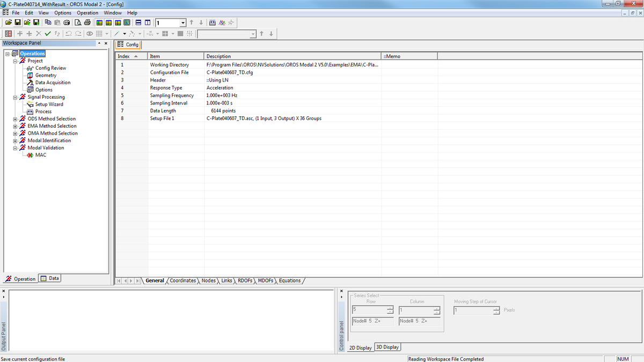Switch to the 3D Display tab
Viewport: 644px width, 362px height.
pyautogui.click(x=387, y=347)
